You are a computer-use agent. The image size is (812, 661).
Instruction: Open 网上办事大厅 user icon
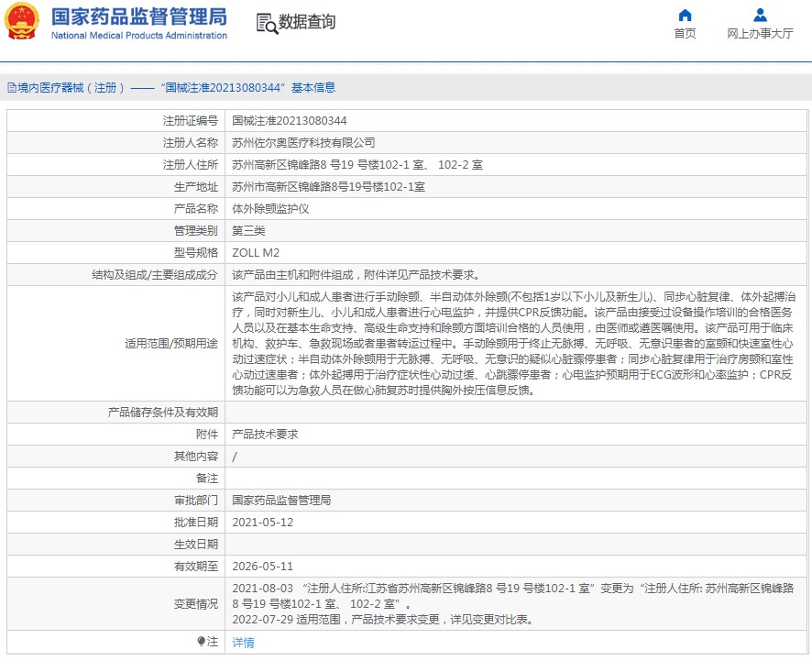pyautogui.click(x=760, y=15)
